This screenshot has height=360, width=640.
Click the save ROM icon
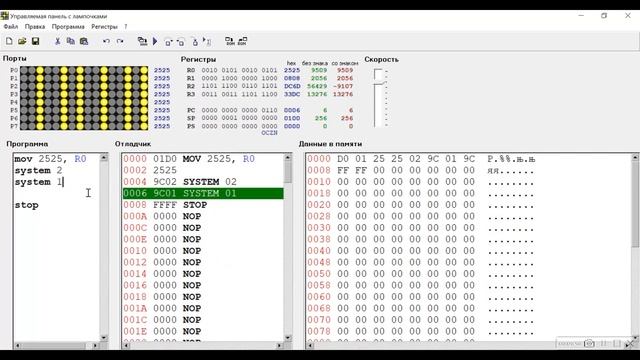(x=242, y=41)
